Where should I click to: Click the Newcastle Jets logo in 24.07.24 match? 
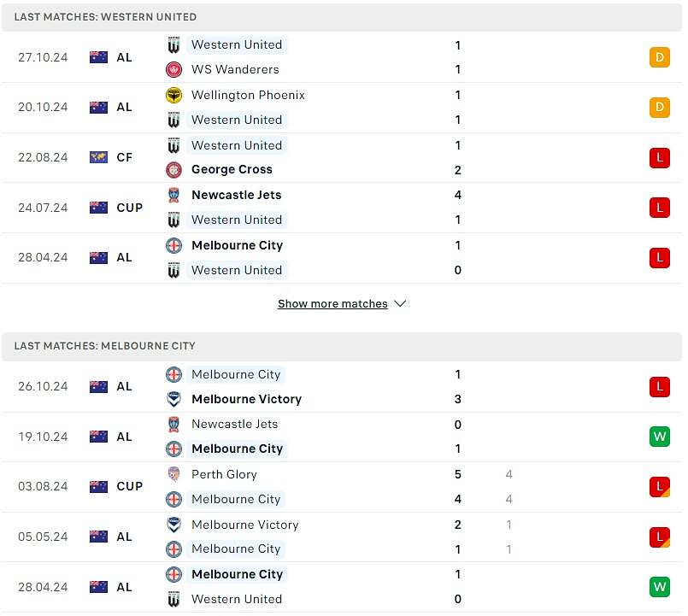click(174, 196)
